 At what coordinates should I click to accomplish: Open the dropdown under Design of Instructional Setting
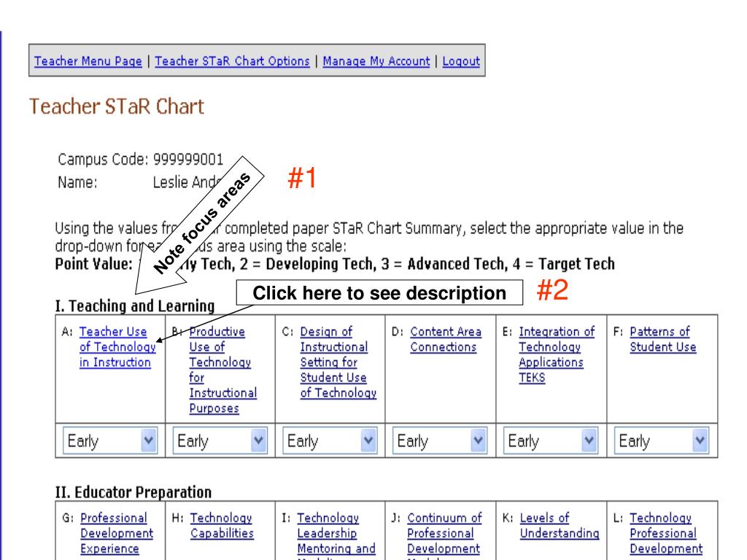tap(330, 440)
